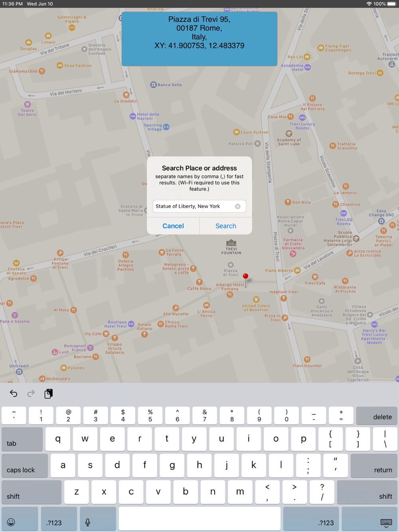Tap the Pan Lili icon

pyautogui.click(x=307, y=57)
